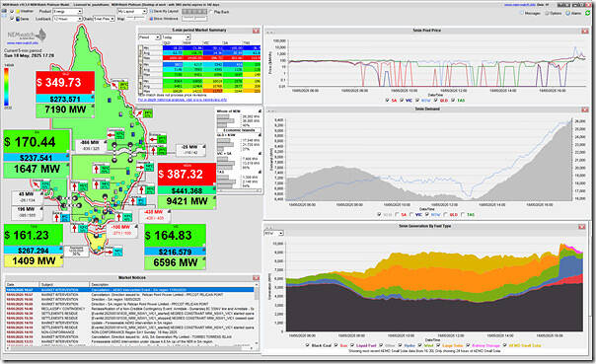Click the NSW price box showing $387.32
This screenshot has height=364, width=596.
187,175
